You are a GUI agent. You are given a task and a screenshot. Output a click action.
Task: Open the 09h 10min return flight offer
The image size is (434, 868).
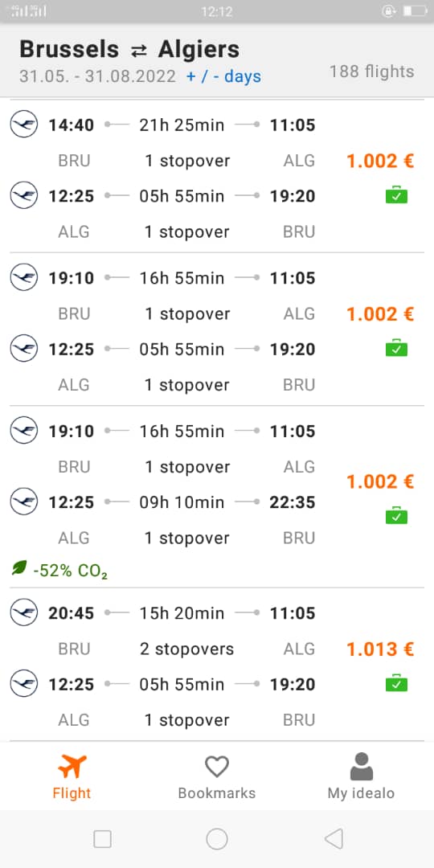(217, 497)
